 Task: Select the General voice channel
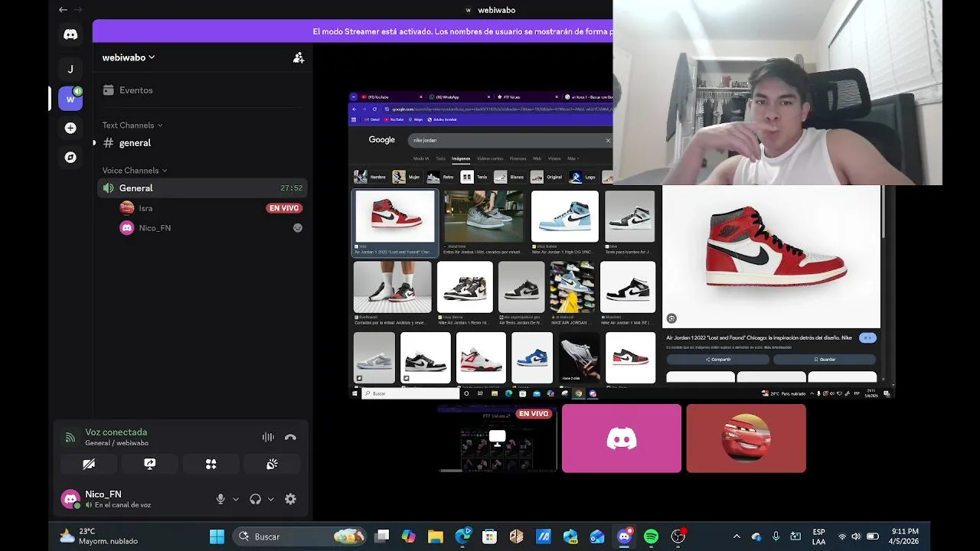pos(202,188)
